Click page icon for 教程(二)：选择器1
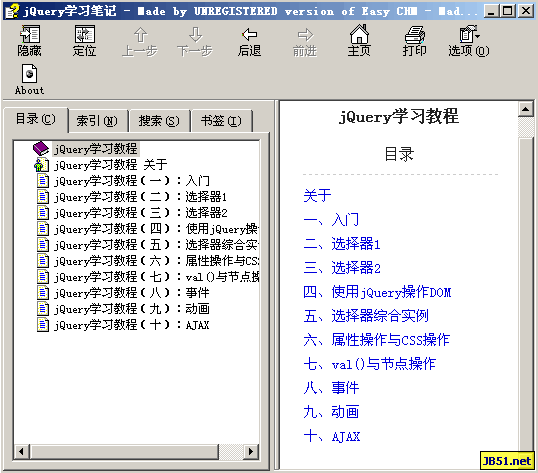Screen dimensions: 538x473 click(43, 197)
